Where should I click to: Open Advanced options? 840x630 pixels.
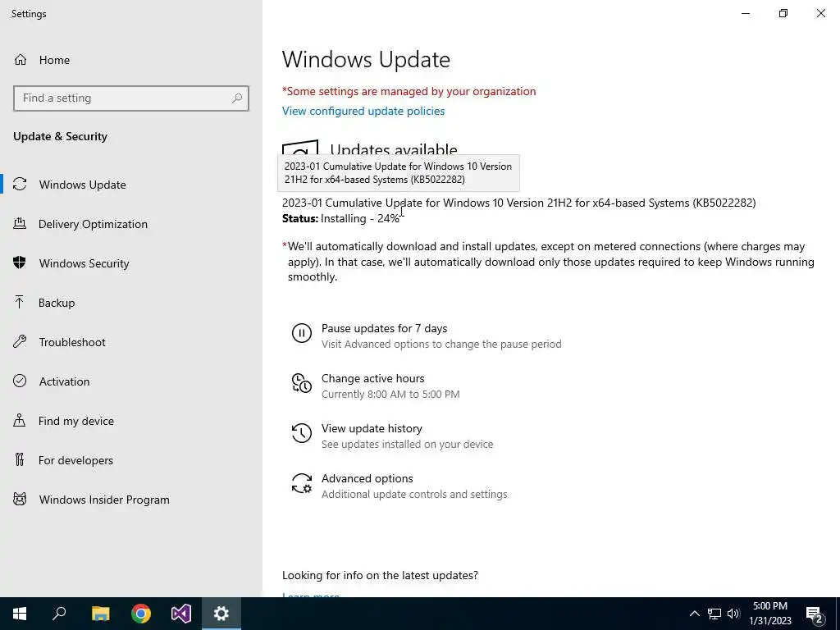pyautogui.click(x=367, y=478)
